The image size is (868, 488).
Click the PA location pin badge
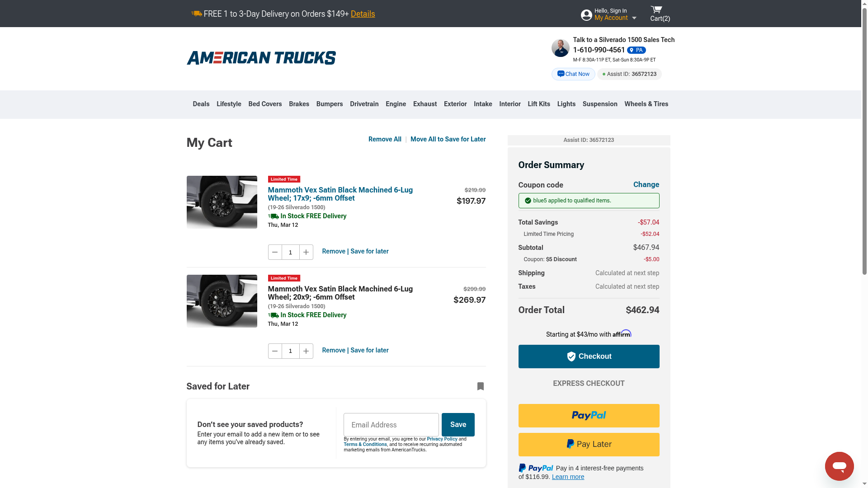(x=636, y=50)
